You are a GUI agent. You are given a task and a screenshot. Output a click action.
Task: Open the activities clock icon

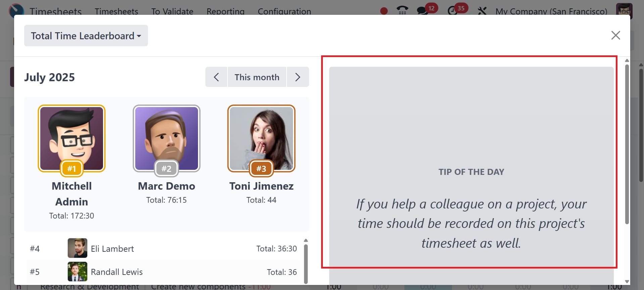tap(452, 11)
